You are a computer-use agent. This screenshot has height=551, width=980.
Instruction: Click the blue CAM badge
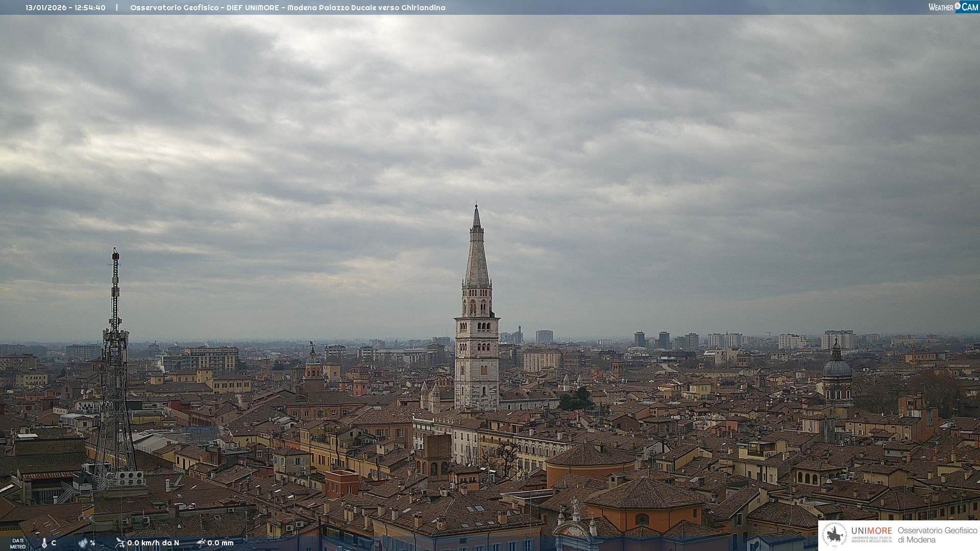point(970,7)
